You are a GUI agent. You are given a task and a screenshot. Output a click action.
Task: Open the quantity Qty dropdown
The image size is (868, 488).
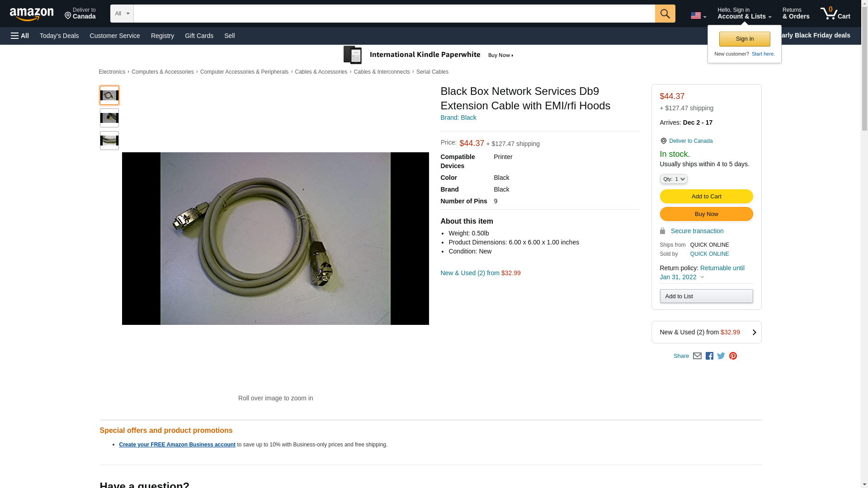pos(673,179)
